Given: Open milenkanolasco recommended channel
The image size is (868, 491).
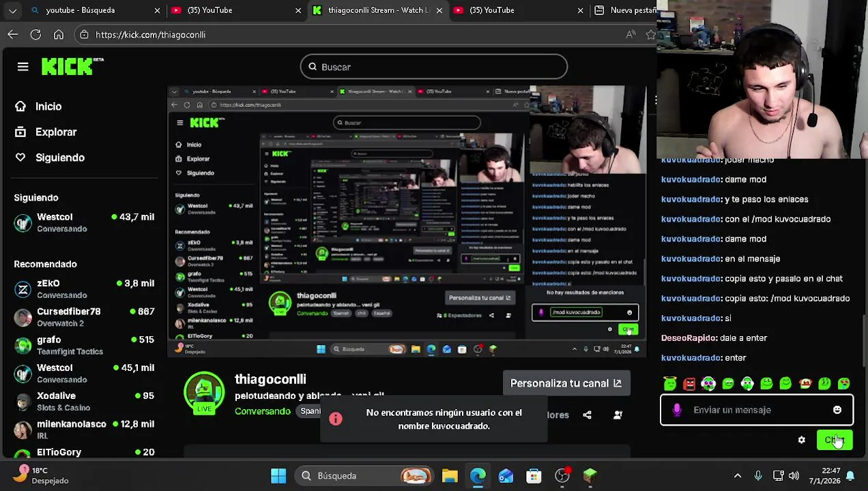Looking at the screenshot, I should coord(85,430).
